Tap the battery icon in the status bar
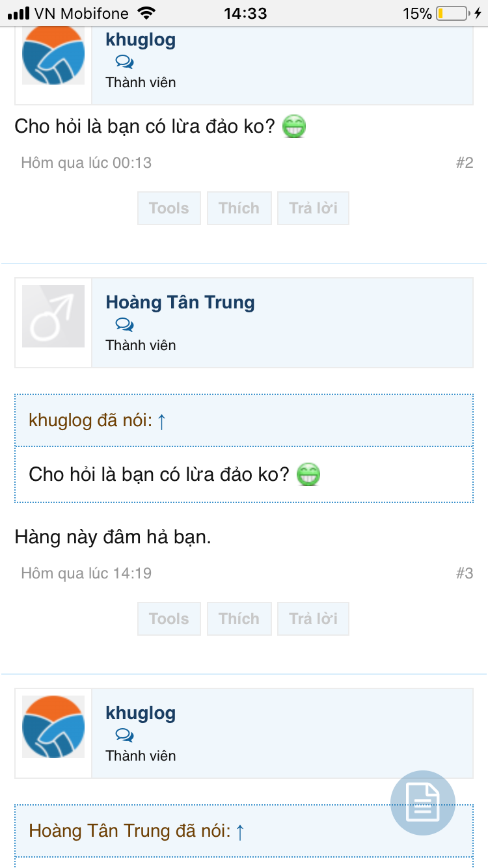The image size is (488, 868). 452,13
